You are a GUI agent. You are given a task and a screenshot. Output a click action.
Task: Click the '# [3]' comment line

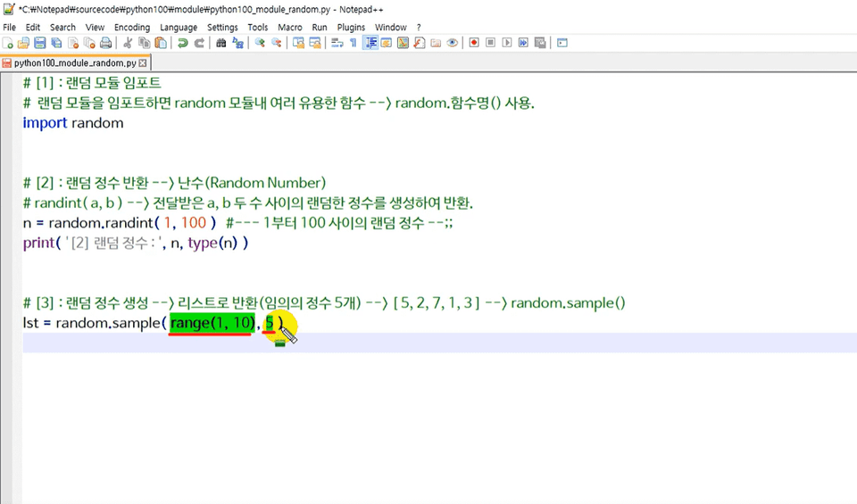point(324,303)
